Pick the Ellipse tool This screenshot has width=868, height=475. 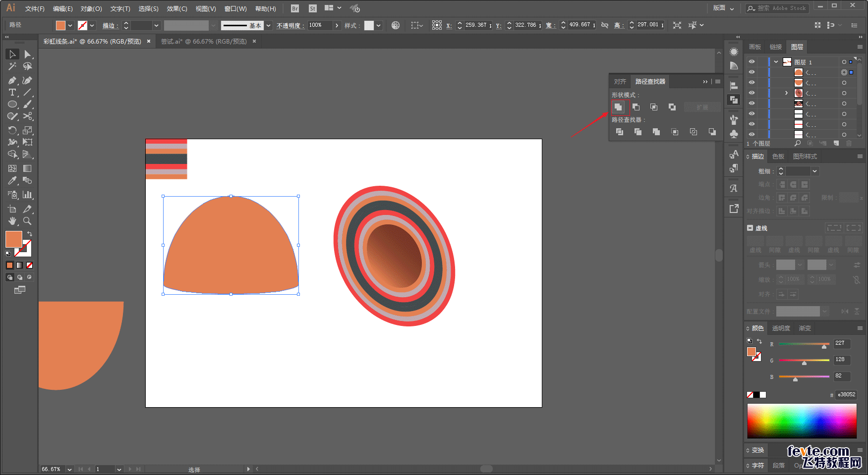tap(12, 105)
